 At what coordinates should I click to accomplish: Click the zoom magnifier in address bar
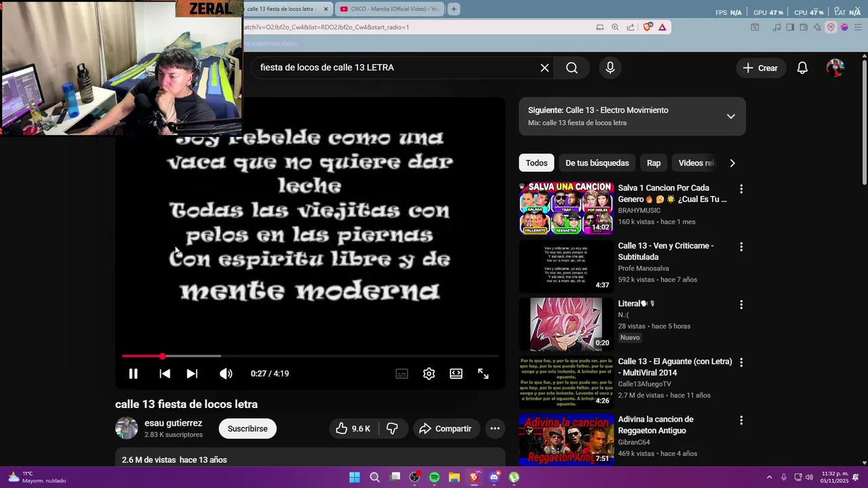tap(615, 27)
